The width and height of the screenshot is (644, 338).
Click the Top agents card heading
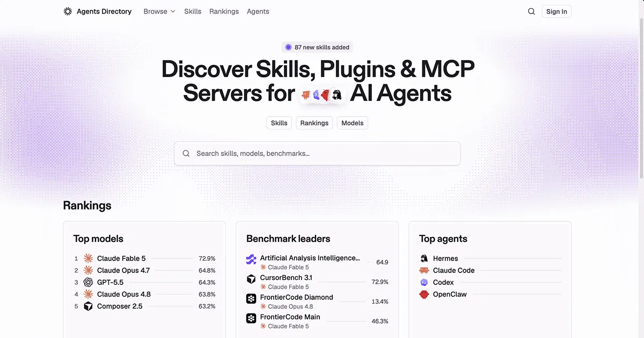point(443,239)
